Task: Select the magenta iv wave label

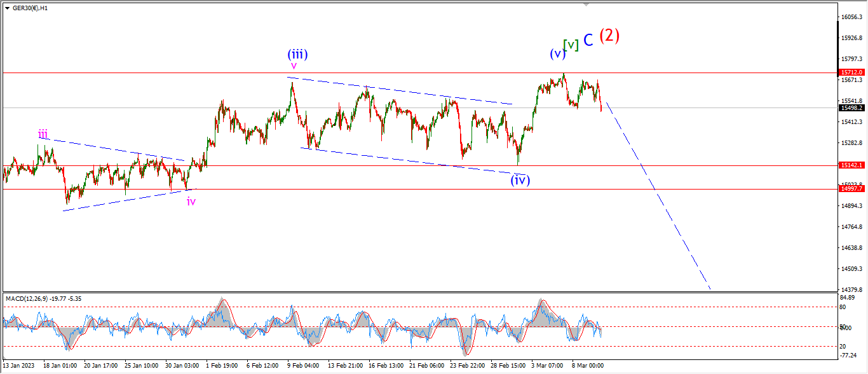Action: pos(191,202)
